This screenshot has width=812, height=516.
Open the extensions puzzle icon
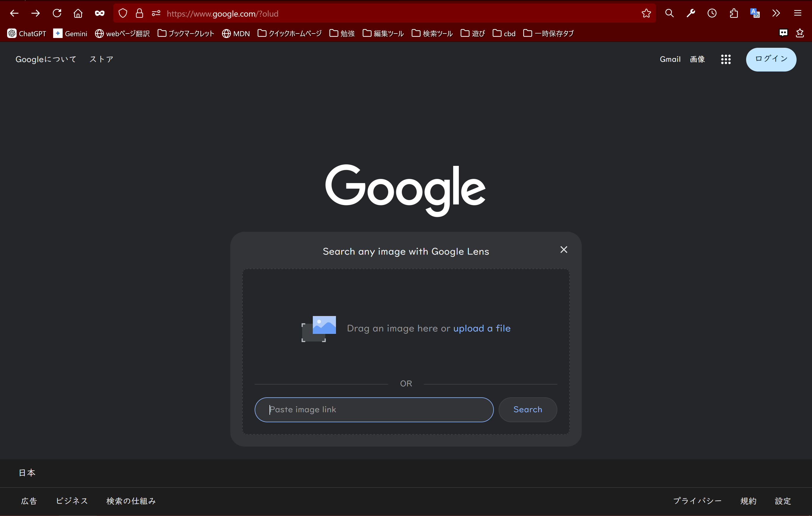pyautogui.click(x=734, y=13)
